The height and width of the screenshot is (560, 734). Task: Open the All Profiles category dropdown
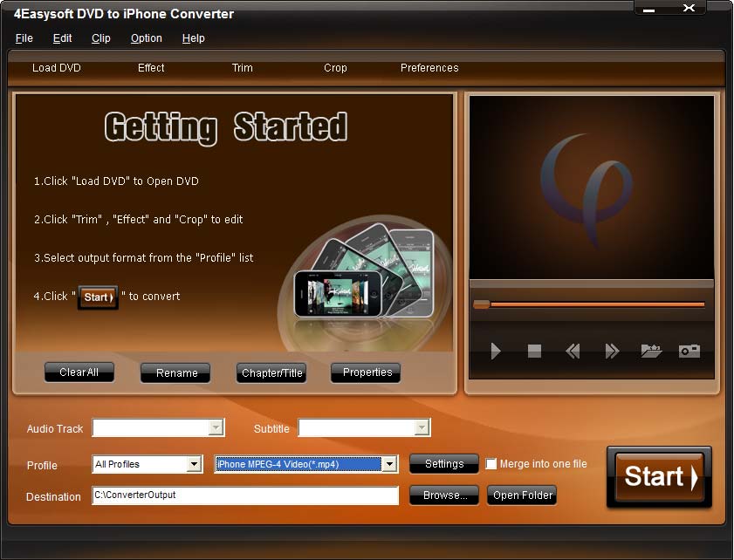coord(195,464)
